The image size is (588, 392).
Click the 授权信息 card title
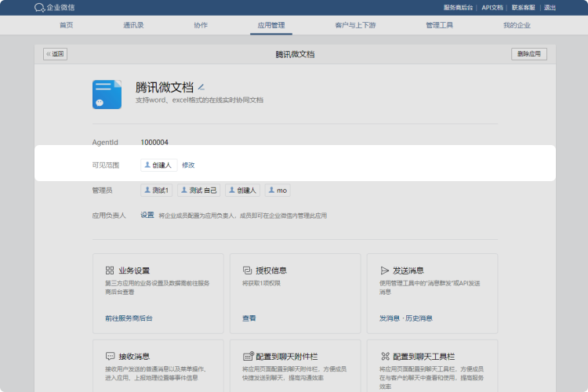(271, 270)
